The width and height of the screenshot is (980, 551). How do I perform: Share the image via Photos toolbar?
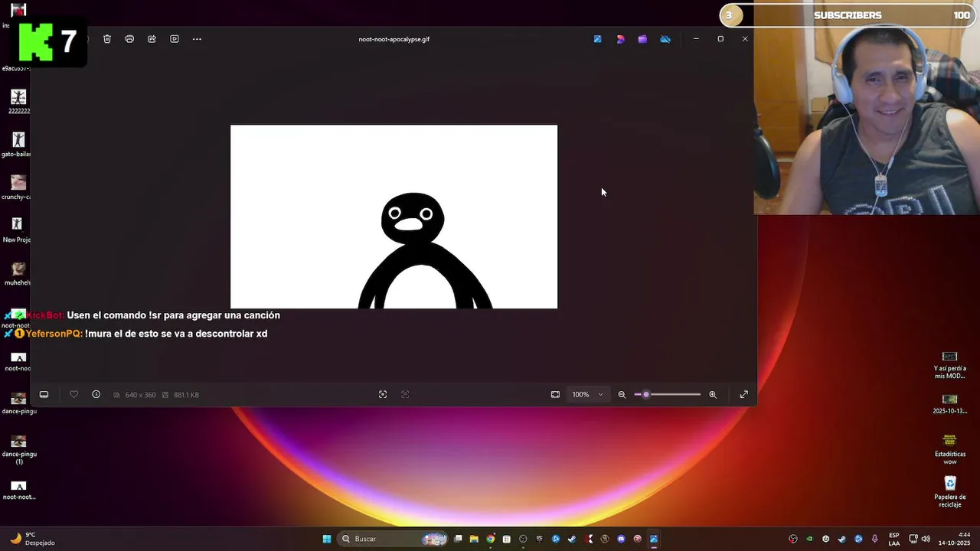click(152, 39)
